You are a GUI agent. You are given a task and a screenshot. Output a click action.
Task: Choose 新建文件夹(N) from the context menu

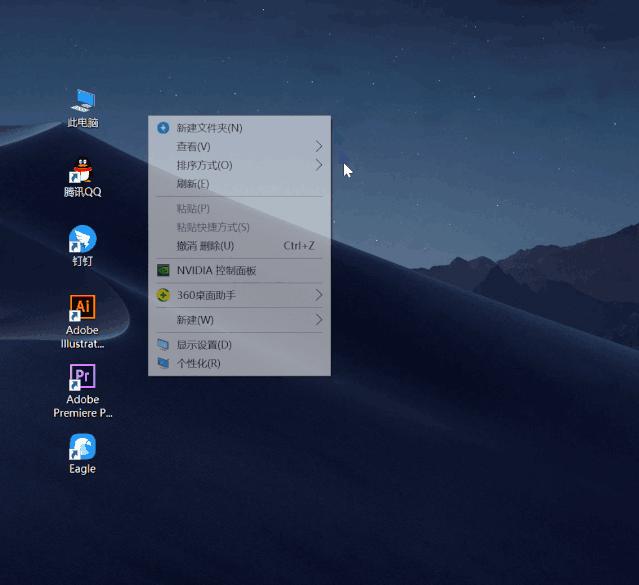(239, 128)
